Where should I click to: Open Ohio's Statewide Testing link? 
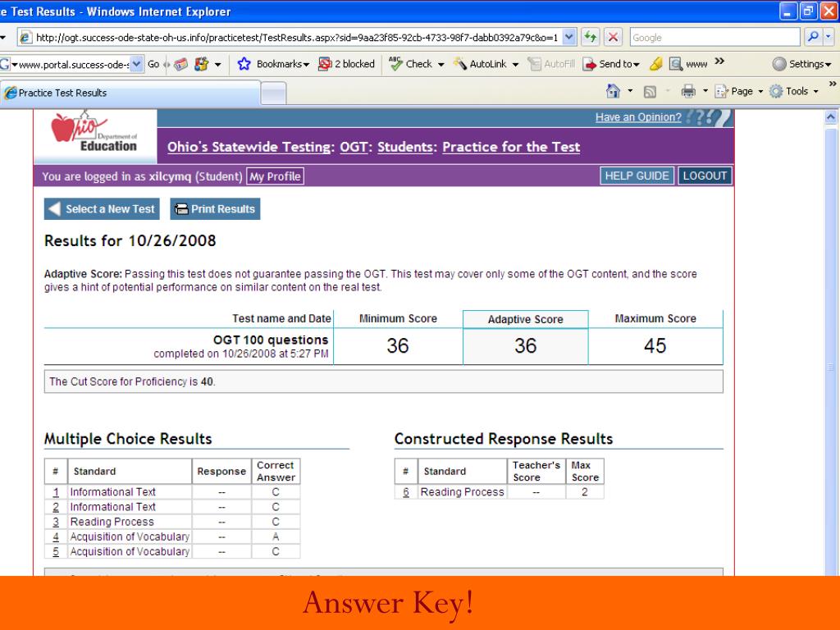[249, 147]
